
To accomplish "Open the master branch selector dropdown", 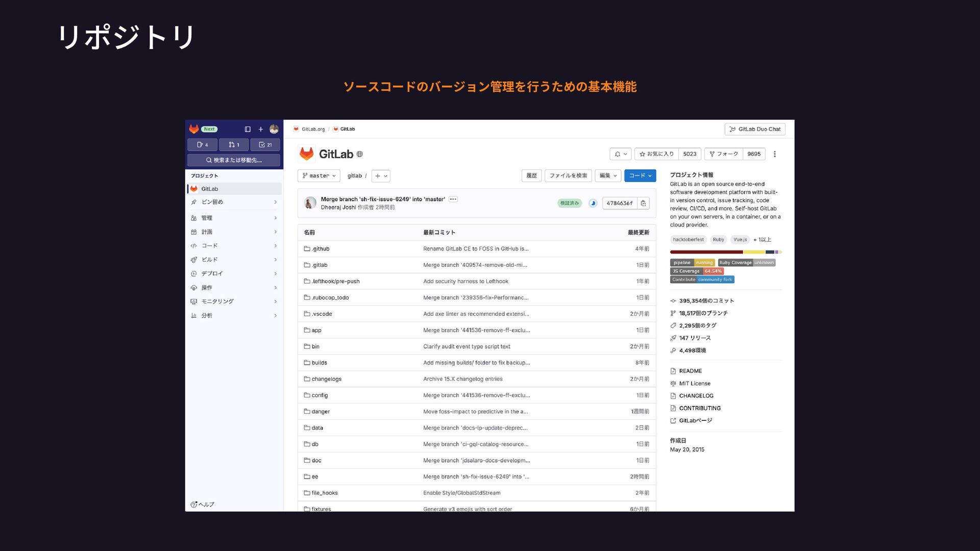I will tap(318, 176).
